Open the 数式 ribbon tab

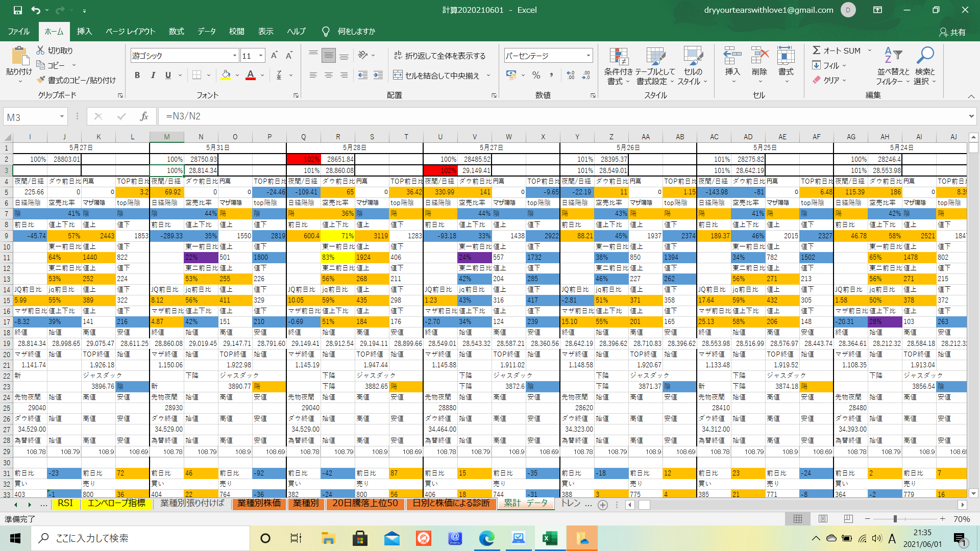pos(176,31)
